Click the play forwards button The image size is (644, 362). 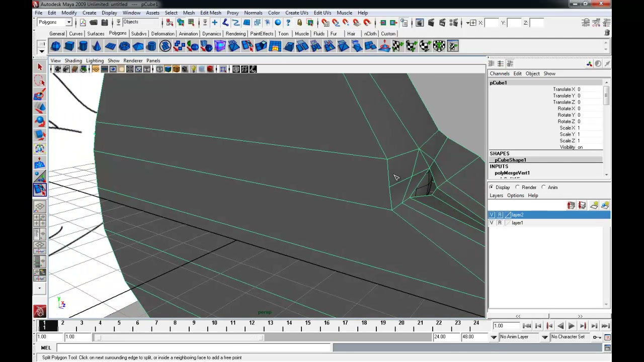pyautogui.click(x=572, y=326)
